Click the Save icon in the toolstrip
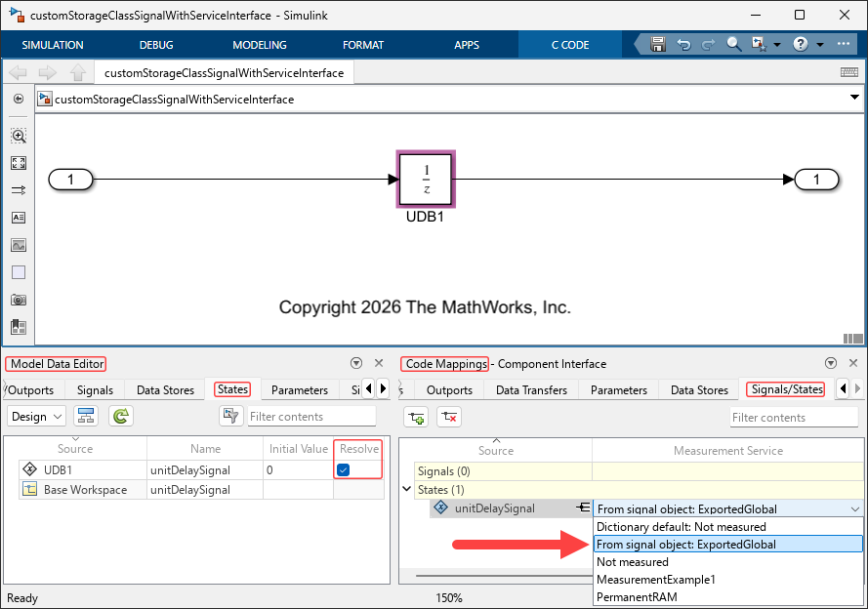The image size is (868, 609). tap(658, 45)
